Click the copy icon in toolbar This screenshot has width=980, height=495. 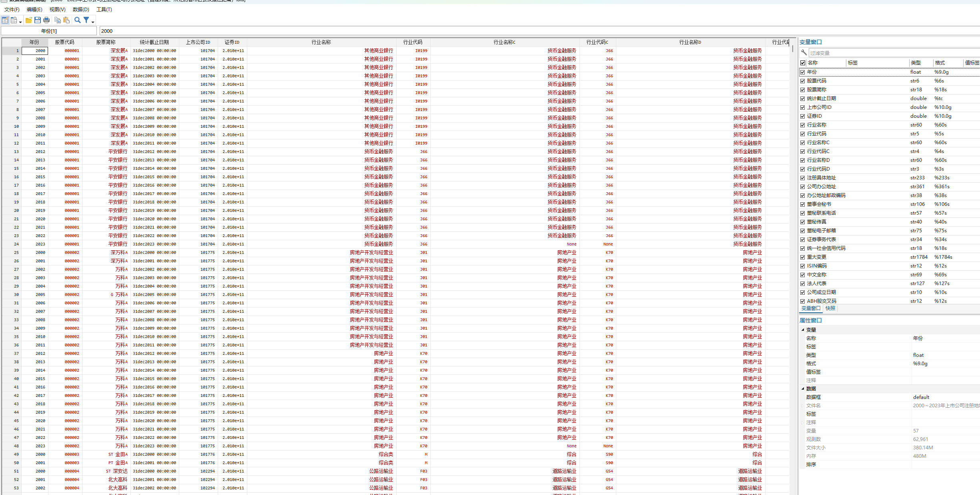click(58, 20)
